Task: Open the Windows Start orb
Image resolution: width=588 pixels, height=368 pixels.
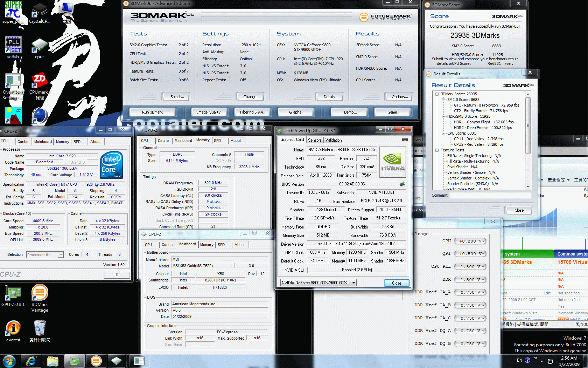Action: [x=9, y=361]
